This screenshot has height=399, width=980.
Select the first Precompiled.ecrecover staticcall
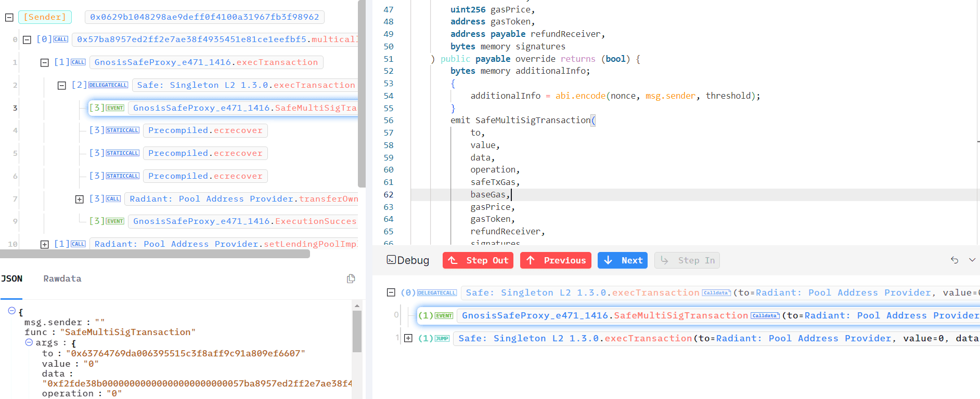(205, 130)
